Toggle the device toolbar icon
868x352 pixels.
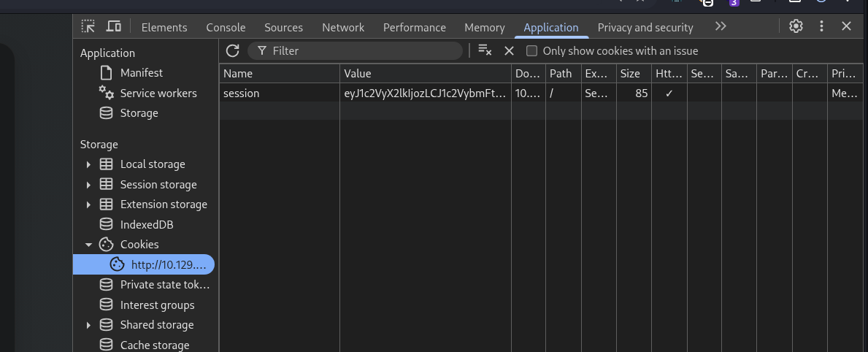(x=113, y=26)
